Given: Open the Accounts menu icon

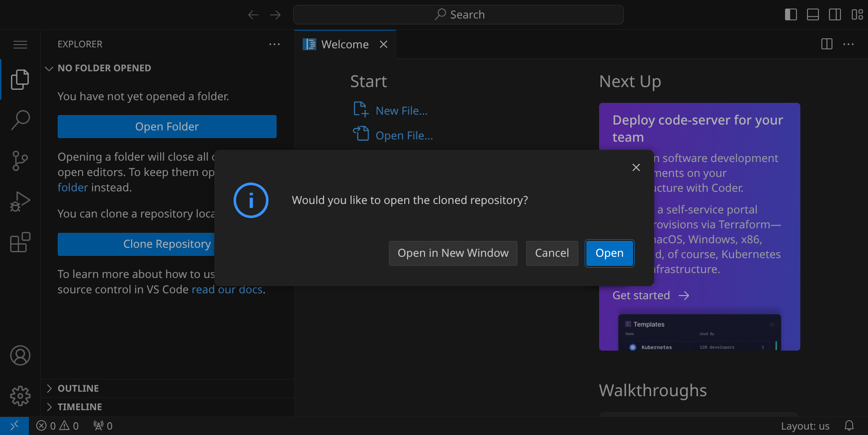Looking at the screenshot, I should [20, 356].
